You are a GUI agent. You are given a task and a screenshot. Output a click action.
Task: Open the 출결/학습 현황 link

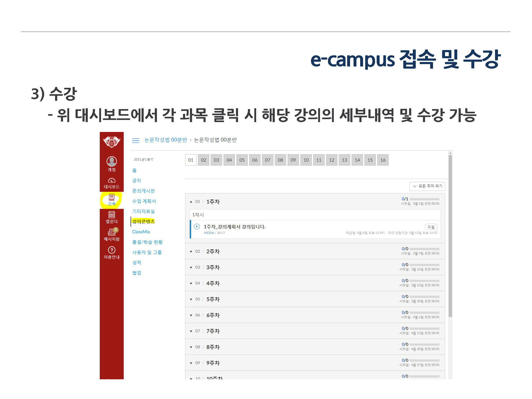pos(147,242)
